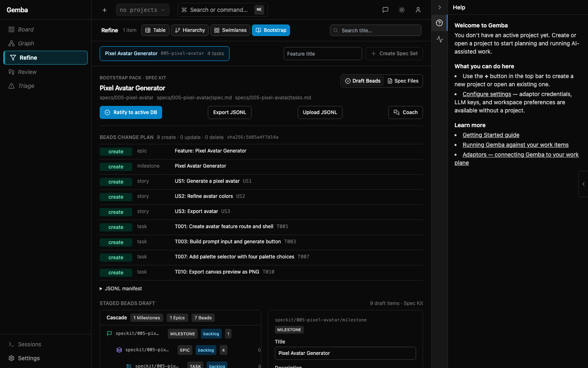This screenshot has width=588, height=368.
Task: Click the side handle chevron at right edge
Action: [584, 184]
